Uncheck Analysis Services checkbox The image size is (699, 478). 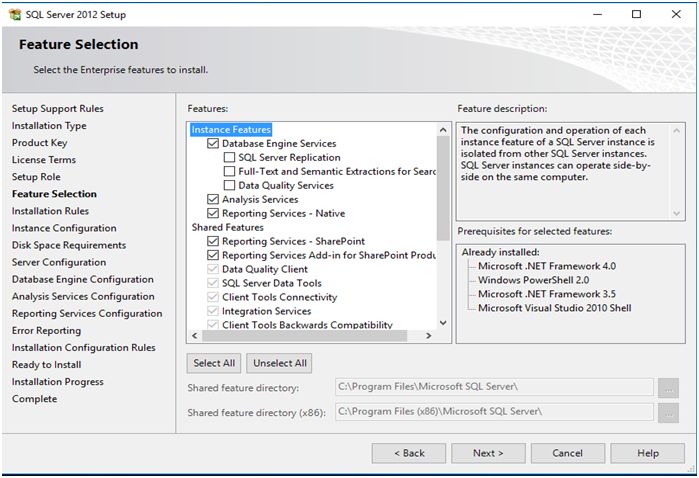(213, 199)
